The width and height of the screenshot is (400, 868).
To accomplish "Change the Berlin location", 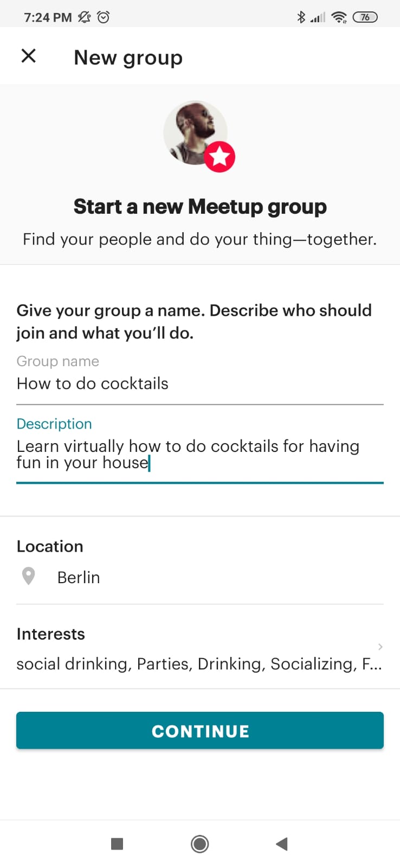I will [x=79, y=577].
